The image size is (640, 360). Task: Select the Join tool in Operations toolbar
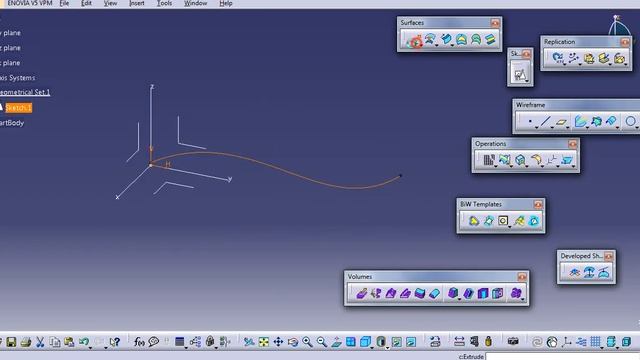pyautogui.click(x=489, y=160)
